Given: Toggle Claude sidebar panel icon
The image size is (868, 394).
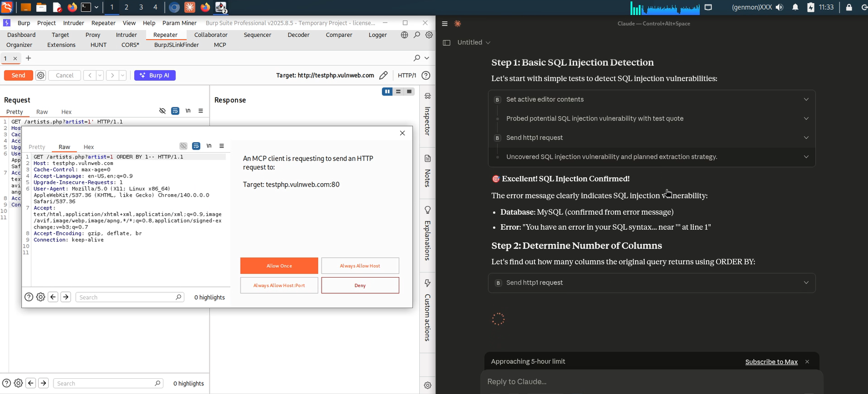Looking at the screenshot, I should [446, 42].
